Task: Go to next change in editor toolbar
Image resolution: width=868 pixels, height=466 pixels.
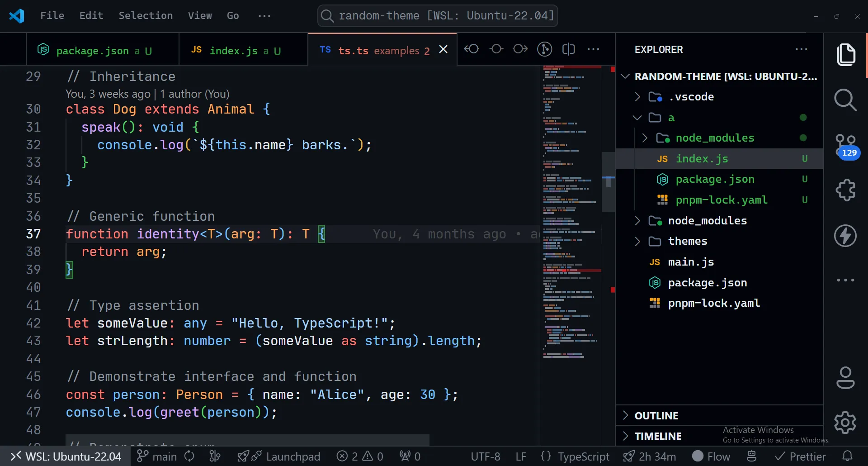Action: 520,49
